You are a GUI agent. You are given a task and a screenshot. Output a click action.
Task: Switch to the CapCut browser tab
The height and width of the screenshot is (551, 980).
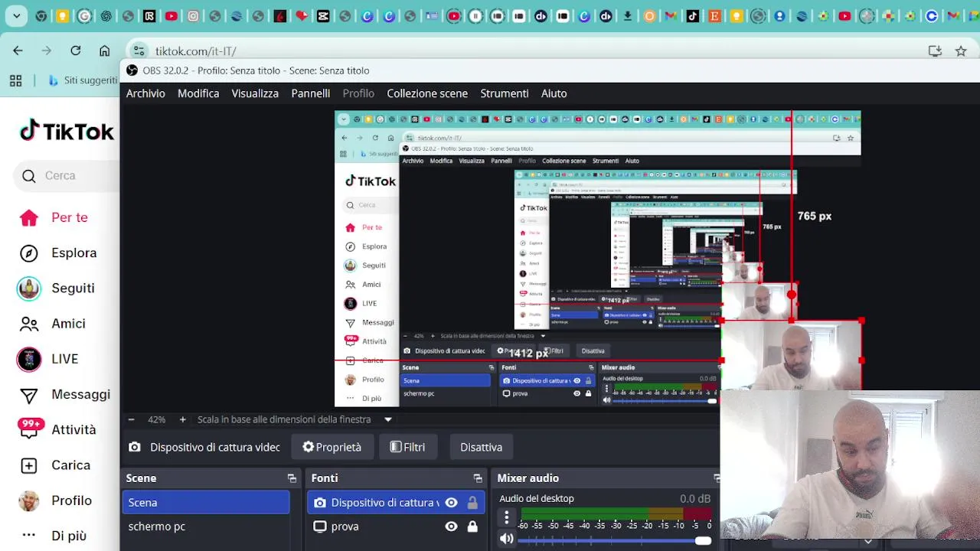coord(322,16)
